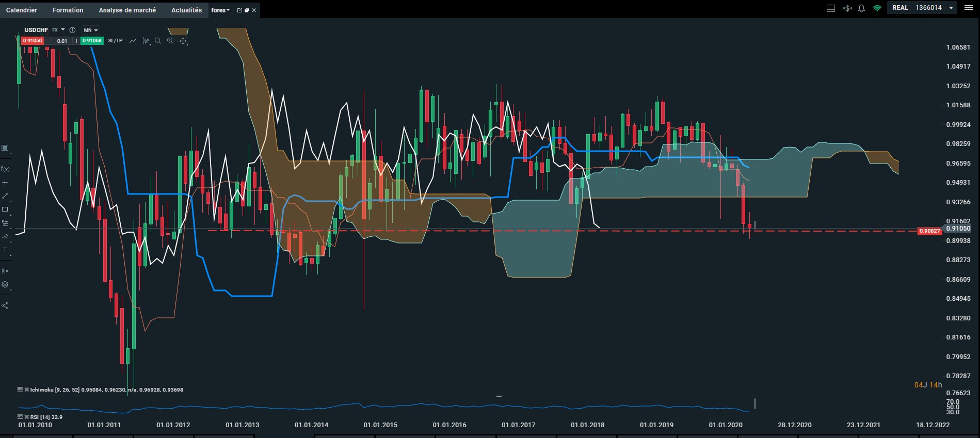The width and height of the screenshot is (980, 438).
Task: Select the text annotation tool
Action: (x=5, y=250)
